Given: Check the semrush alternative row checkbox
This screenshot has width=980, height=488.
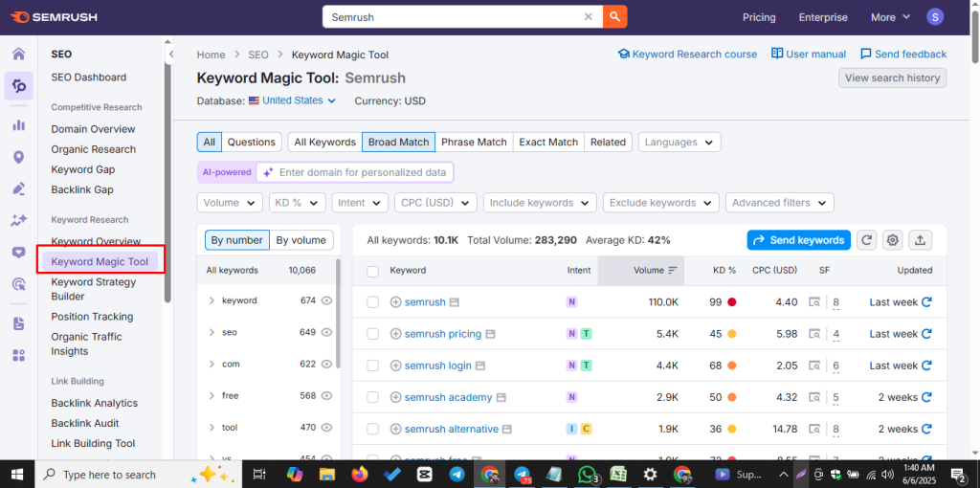Looking at the screenshot, I should click(x=372, y=430).
